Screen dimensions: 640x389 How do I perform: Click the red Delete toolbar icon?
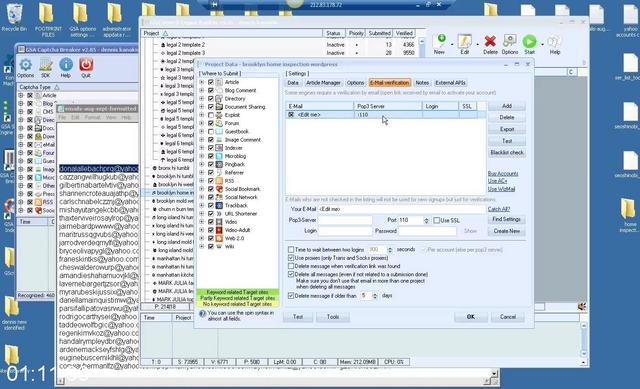[x=490, y=42]
